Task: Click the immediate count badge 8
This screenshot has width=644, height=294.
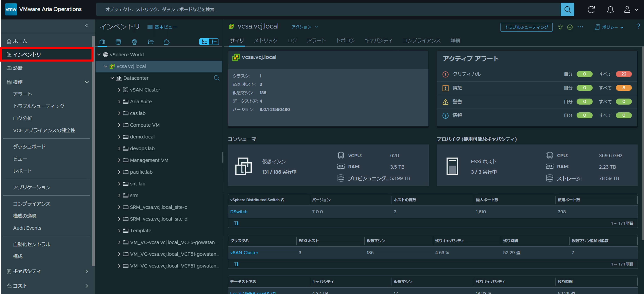Action: tap(624, 88)
